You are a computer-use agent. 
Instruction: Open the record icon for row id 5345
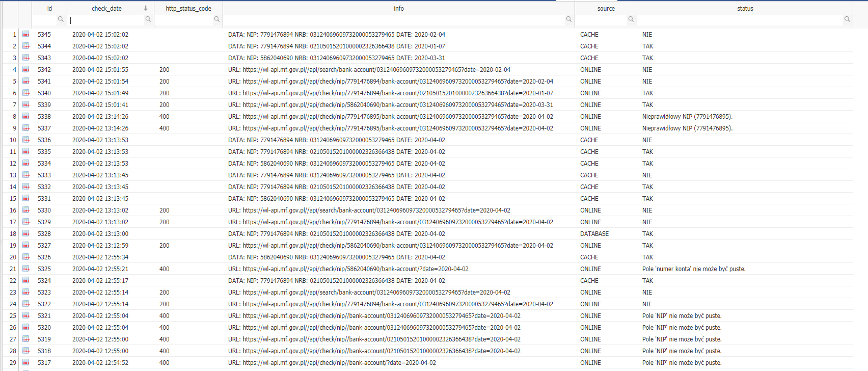pyautogui.click(x=25, y=34)
